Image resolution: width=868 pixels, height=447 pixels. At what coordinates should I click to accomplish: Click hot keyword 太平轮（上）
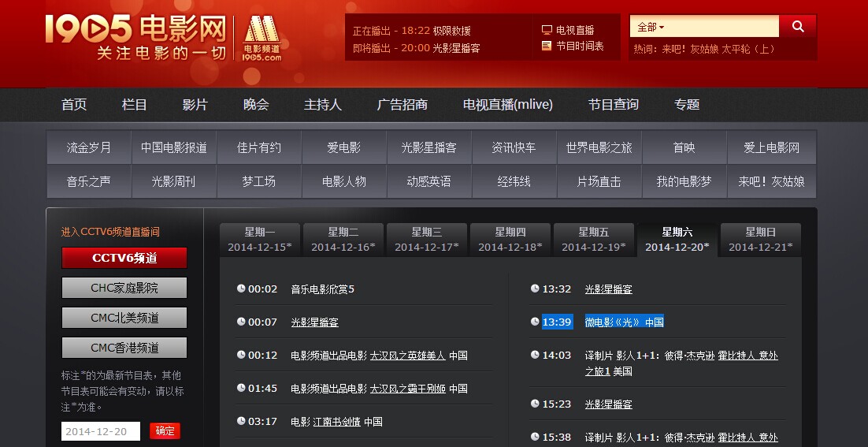(x=747, y=50)
